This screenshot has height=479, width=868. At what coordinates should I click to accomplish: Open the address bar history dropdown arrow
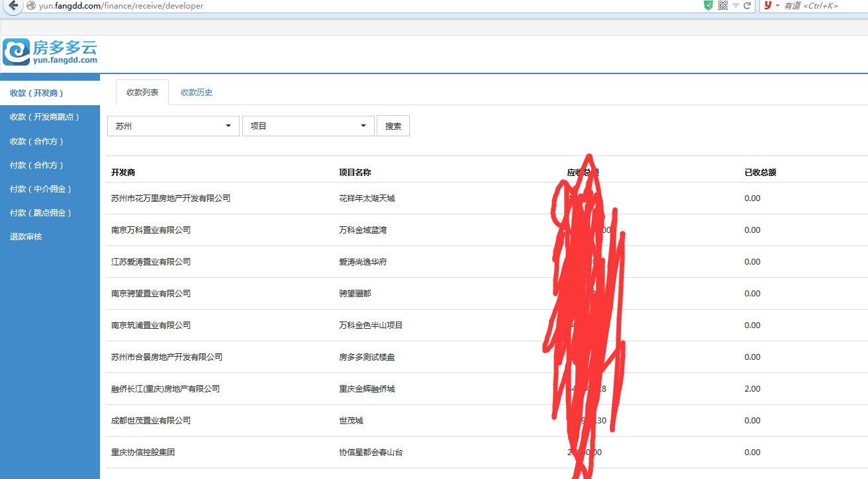point(736,6)
